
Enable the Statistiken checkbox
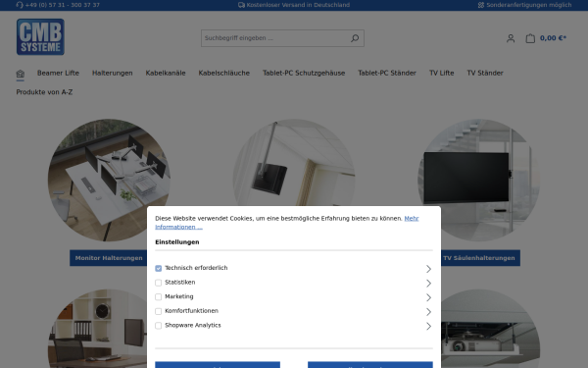(x=158, y=283)
